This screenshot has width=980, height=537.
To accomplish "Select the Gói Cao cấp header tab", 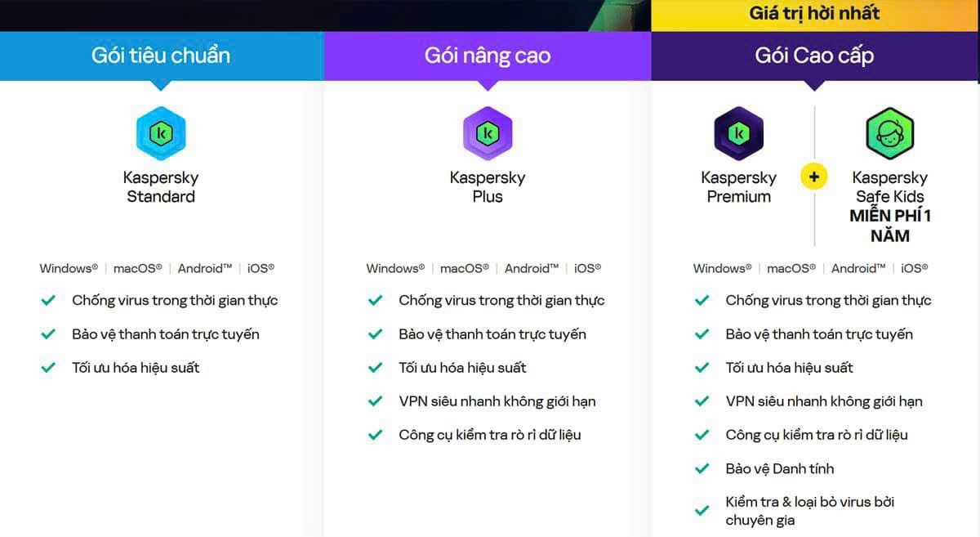I will tap(814, 56).
